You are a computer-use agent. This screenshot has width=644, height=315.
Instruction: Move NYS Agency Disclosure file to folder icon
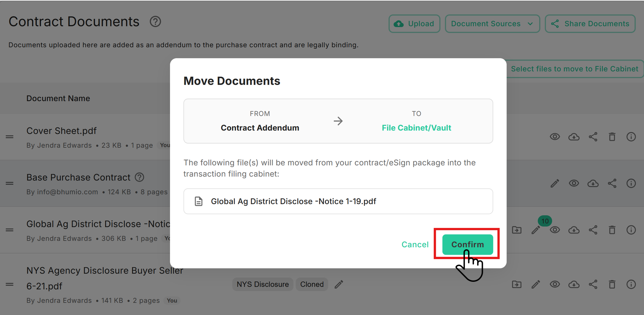[517, 284]
